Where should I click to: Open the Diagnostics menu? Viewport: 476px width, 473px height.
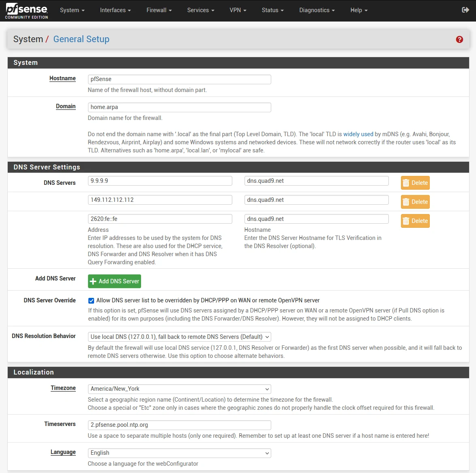click(x=317, y=10)
